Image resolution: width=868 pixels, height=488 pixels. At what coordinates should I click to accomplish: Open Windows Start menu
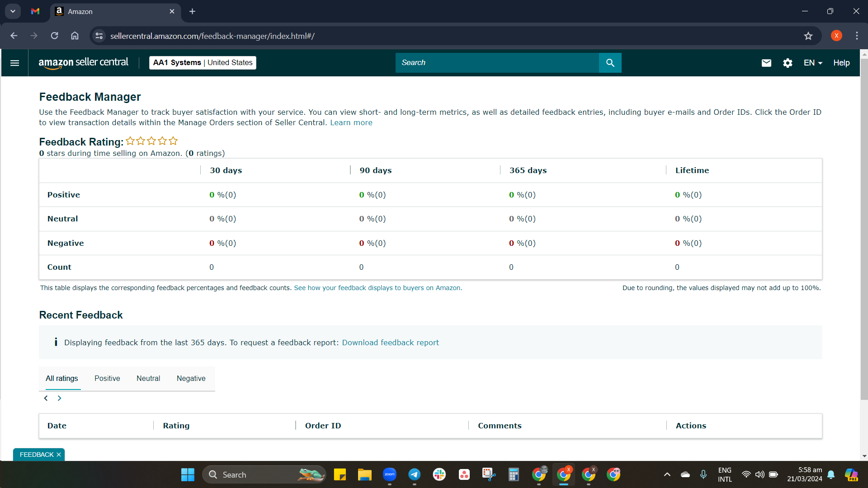pyautogui.click(x=188, y=474)
